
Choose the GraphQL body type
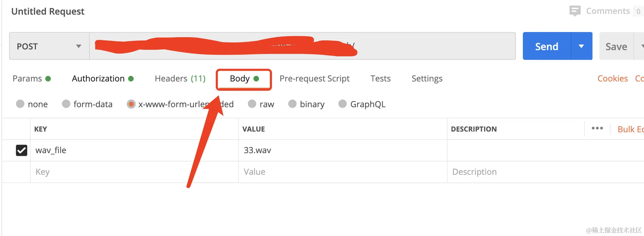pos(343,104)
